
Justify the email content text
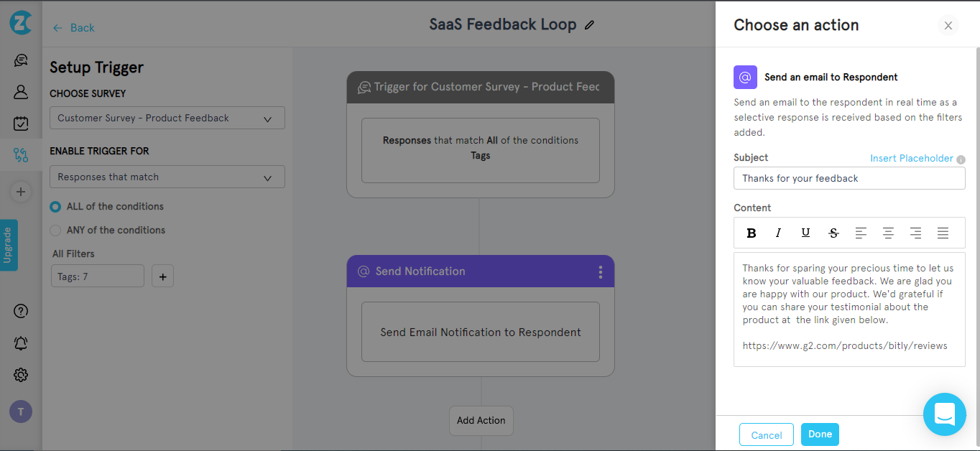(x=943, y=233)
